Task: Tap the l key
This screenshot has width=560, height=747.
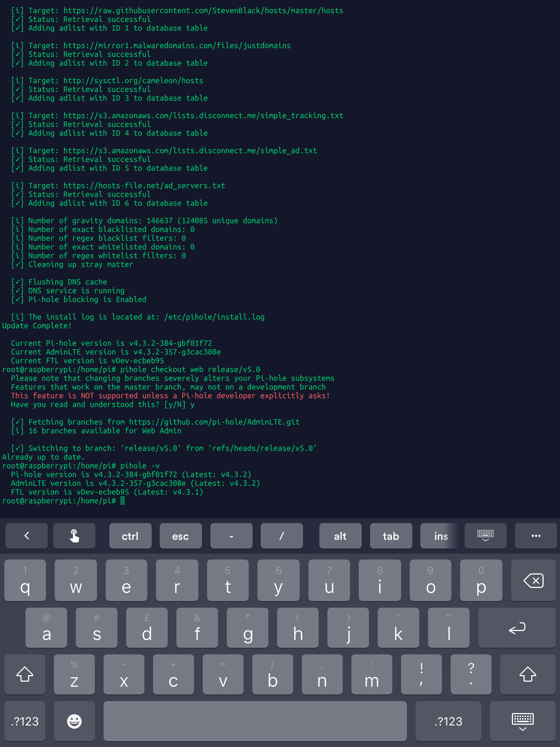Action: (x=449, y=628)
